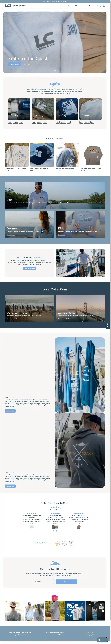Select the Best Sellers tab
Viewport: 111px width, 644px height.
pyautogui.click(x=50, y=139)
